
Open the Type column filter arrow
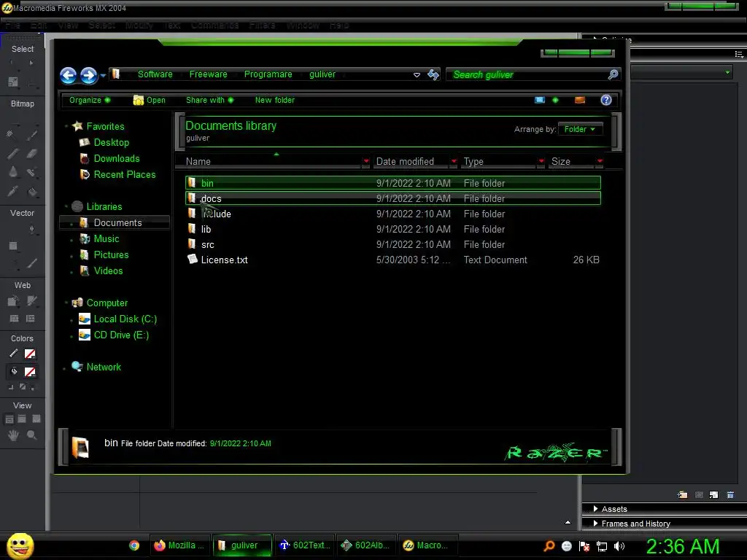click(x=541, y=161)
